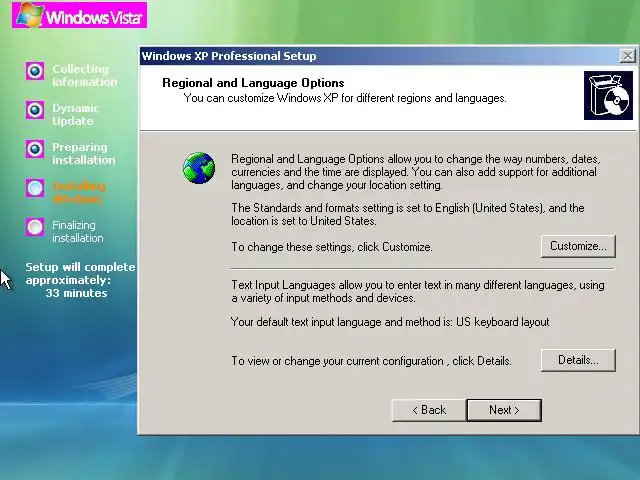Click the 'You can customize Windows XP' subtitle
Screen dimensions: 640x480
tap(345, 98)
